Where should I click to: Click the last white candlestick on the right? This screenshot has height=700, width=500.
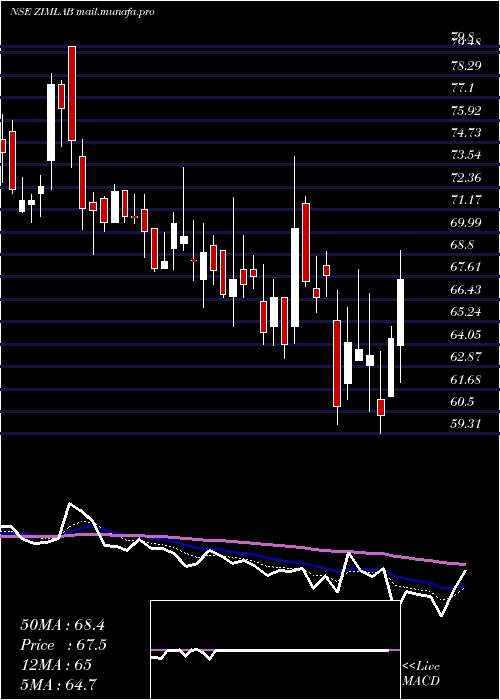pyautogui.click(x=400, y=312)
